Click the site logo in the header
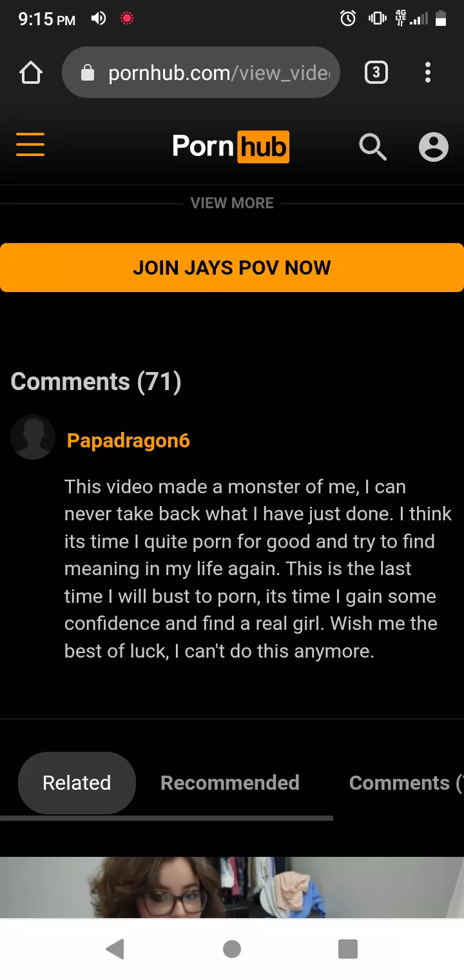 [x=231, y=146]
